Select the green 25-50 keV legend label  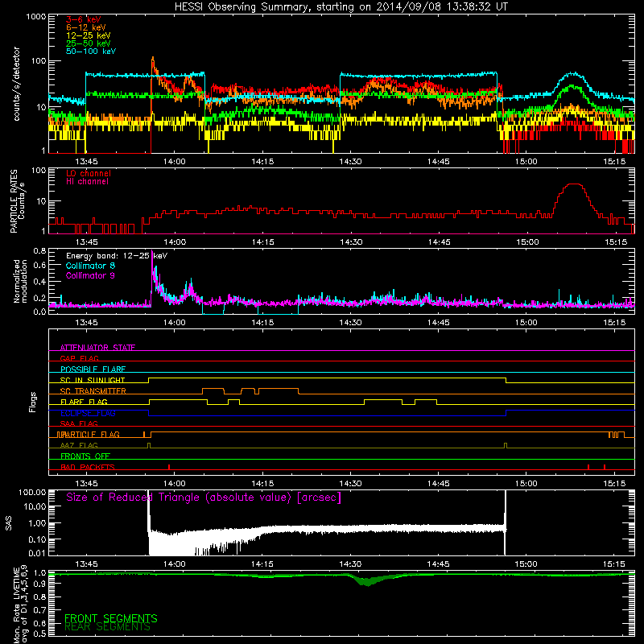89,43
